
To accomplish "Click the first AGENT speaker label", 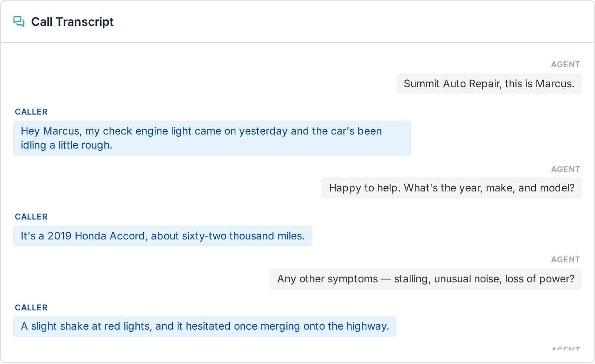I will [565, 64].
